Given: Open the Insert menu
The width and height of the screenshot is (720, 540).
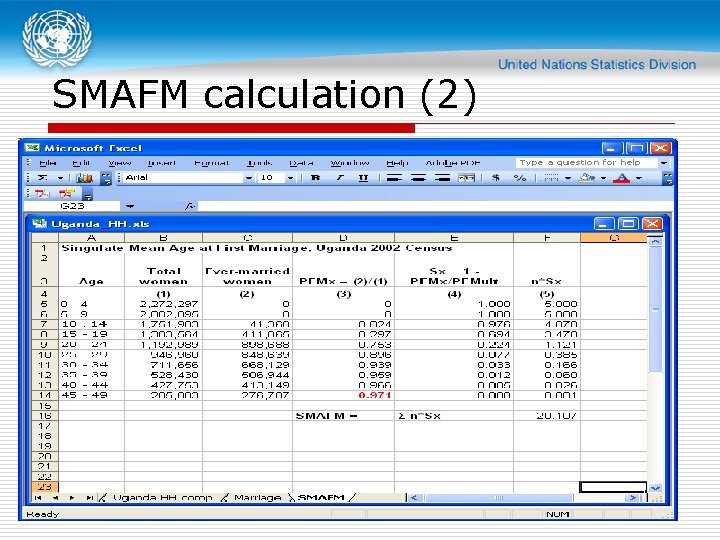Looking at the screenshot, I should click(162, 163).
